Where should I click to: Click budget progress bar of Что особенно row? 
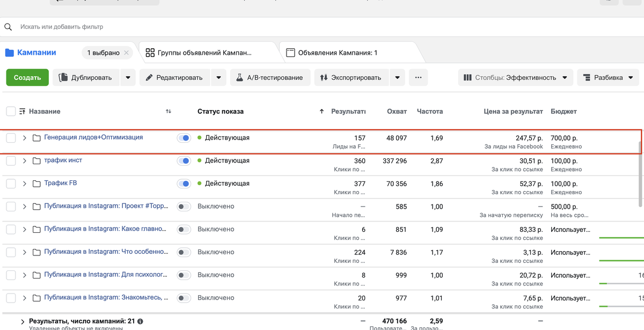(x=621, y=260)
